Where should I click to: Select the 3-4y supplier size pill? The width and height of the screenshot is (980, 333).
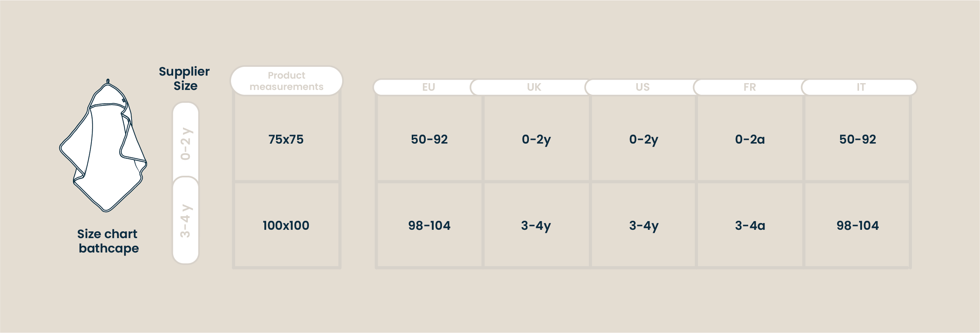point(186,220)
